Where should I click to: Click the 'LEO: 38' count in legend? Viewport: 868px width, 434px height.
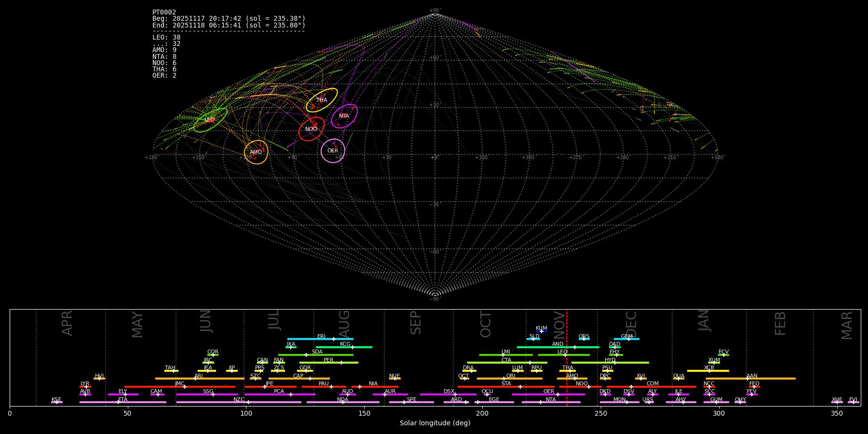coord(166,38)
